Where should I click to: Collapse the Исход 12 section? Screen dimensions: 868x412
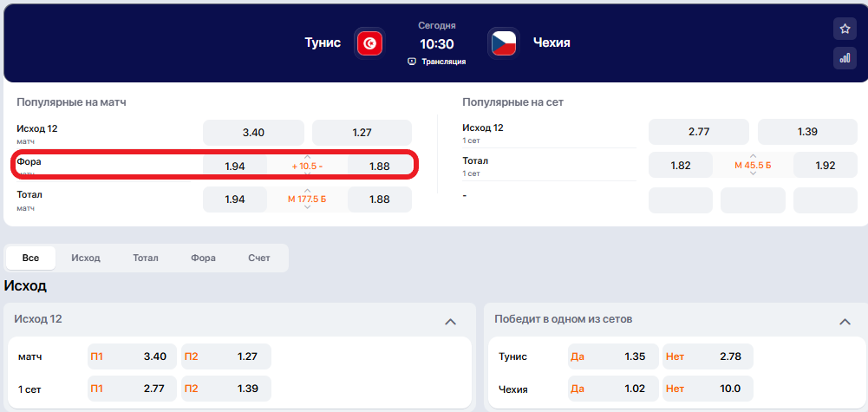pyautogui.click(x=450, y=322)
